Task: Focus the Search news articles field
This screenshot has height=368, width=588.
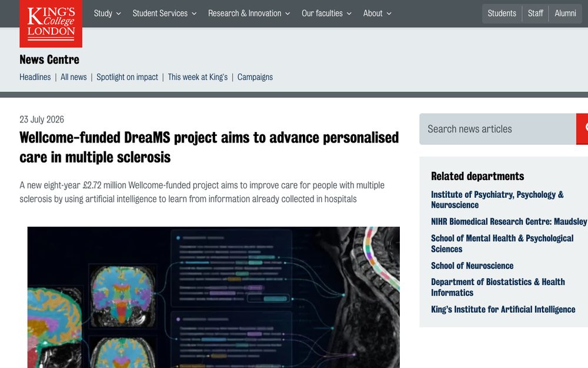Action: coord(497,129)
